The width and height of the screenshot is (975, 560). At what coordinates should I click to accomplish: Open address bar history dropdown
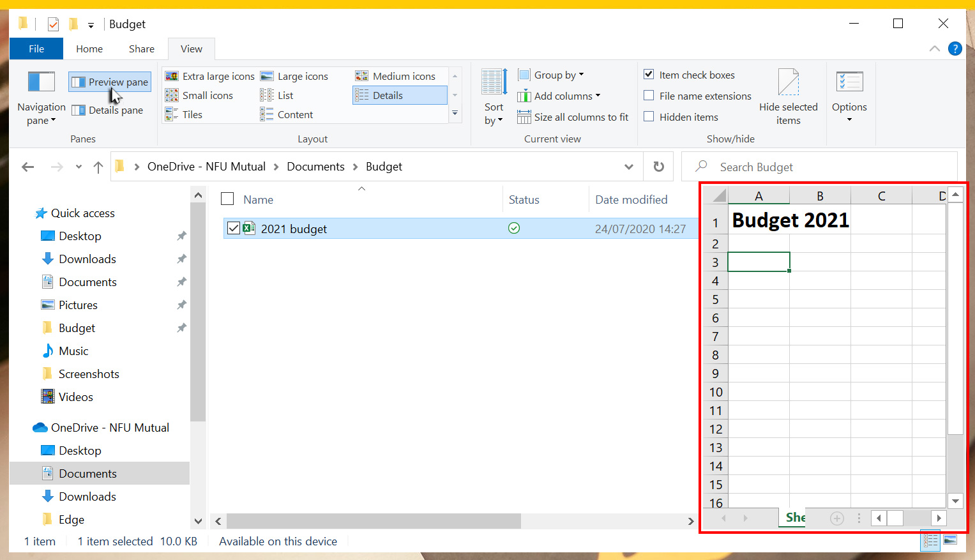coord(629,167)
